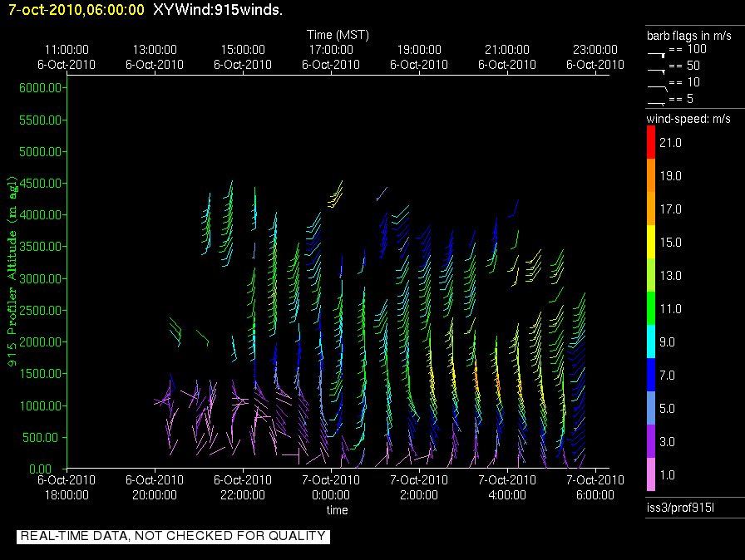This screenshot has width=745, height=560.
Task: Click the cyan 9.0 wind-speed color band
Action: pos(651,341)
